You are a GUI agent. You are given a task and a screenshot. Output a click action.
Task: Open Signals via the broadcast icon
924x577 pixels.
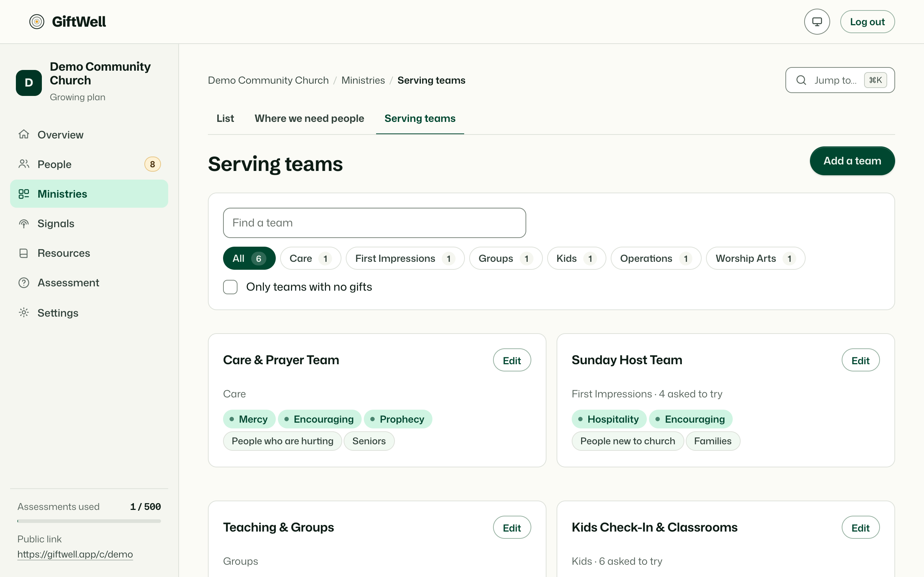tap(24, 223)
